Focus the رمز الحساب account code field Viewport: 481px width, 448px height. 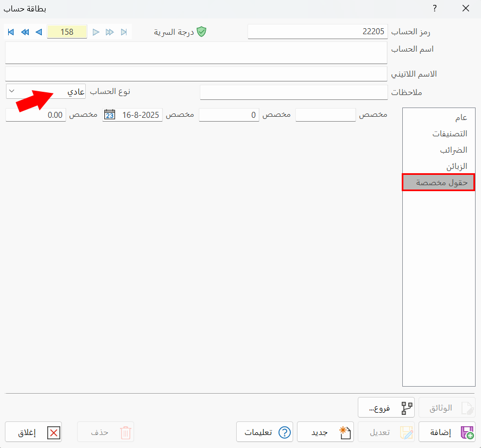[318, 32]
